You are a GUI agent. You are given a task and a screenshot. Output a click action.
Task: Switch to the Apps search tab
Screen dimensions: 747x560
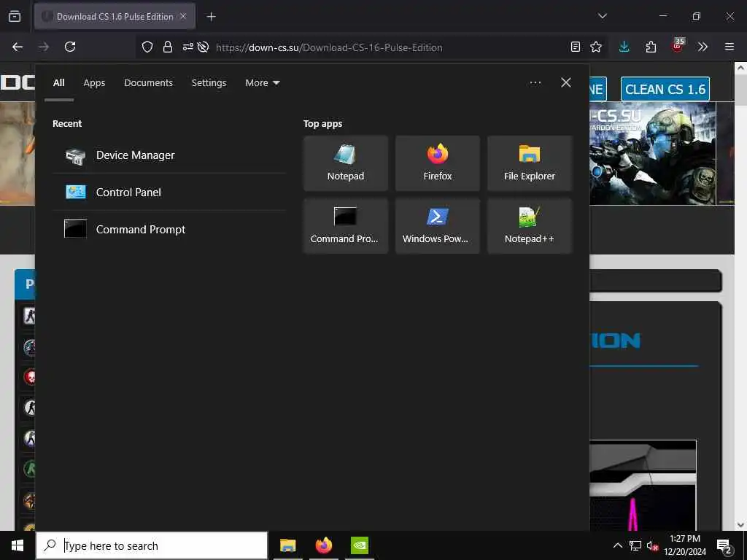point(94,83)
